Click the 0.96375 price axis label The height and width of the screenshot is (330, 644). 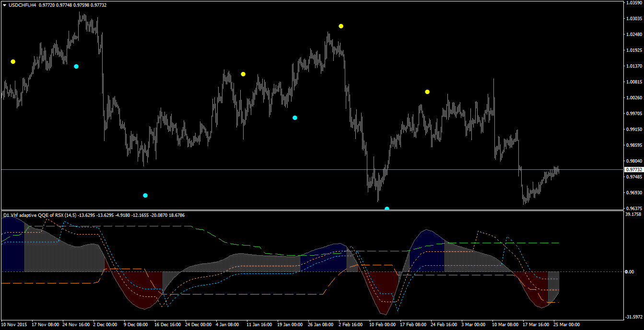coord(634,208)
